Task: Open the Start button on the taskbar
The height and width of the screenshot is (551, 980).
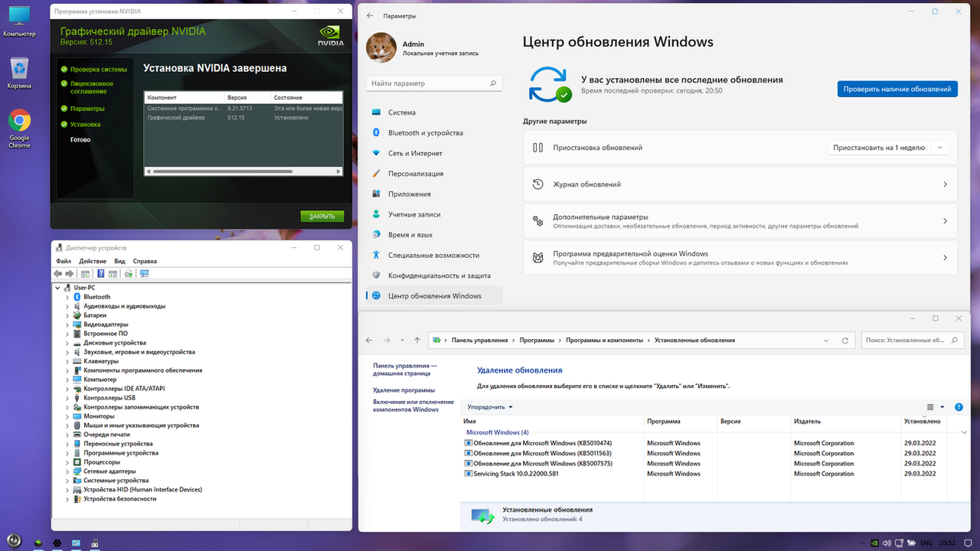Action: tap(15, 542)
